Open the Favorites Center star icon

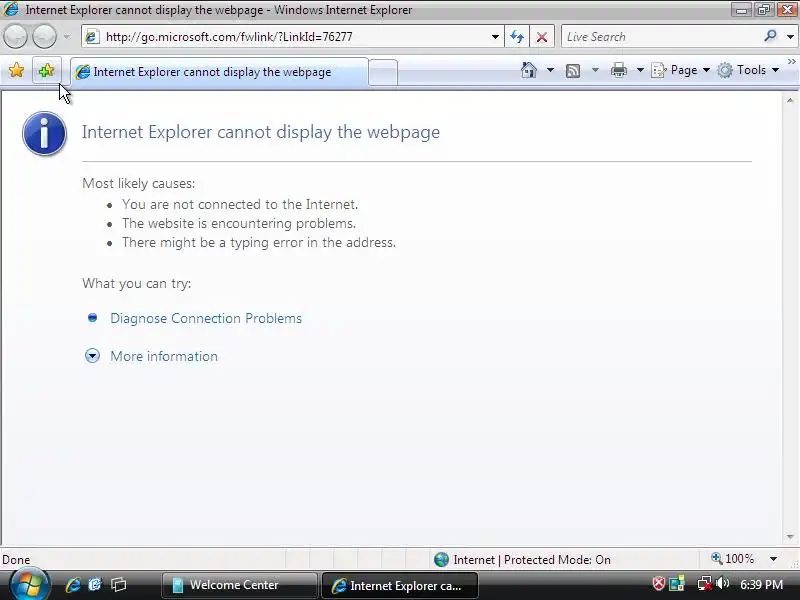coord(16,70)
